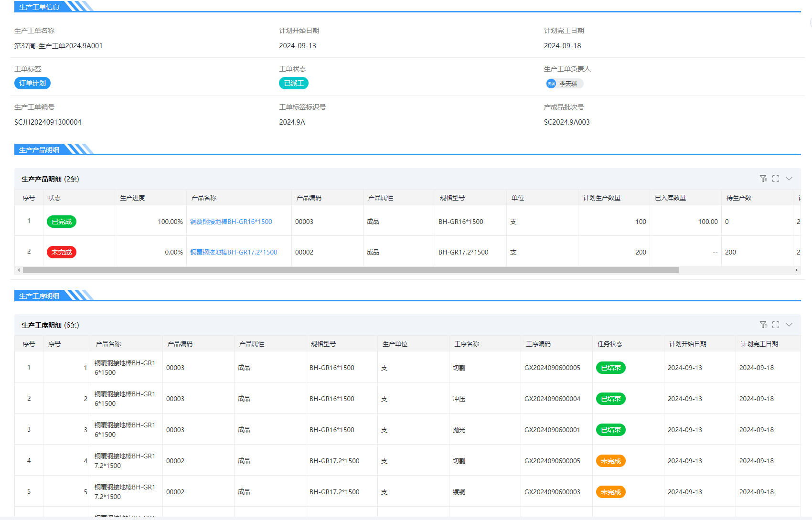Collapse the 生产产品明细 table chevron

coord(789,179)
